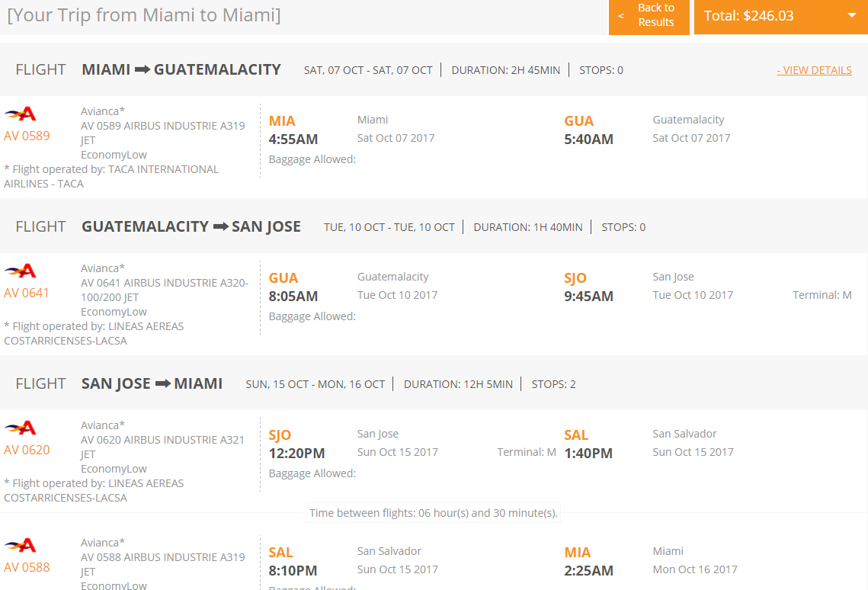Click the LACSA operator note under AV 0641
Image resolution: width=868 pixels, height=590 pixels.
coord(94,334)
